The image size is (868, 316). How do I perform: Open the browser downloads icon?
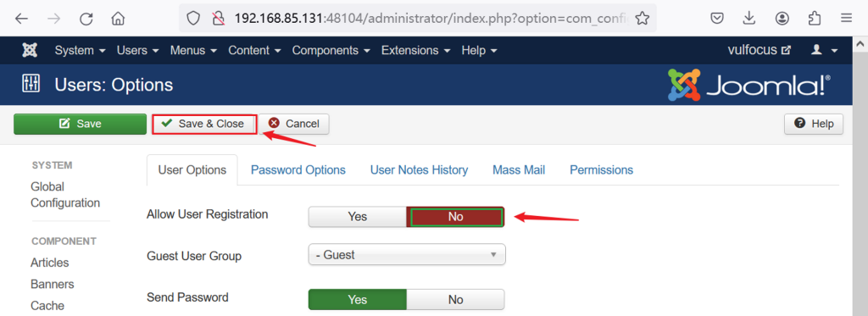click(749, 19)
